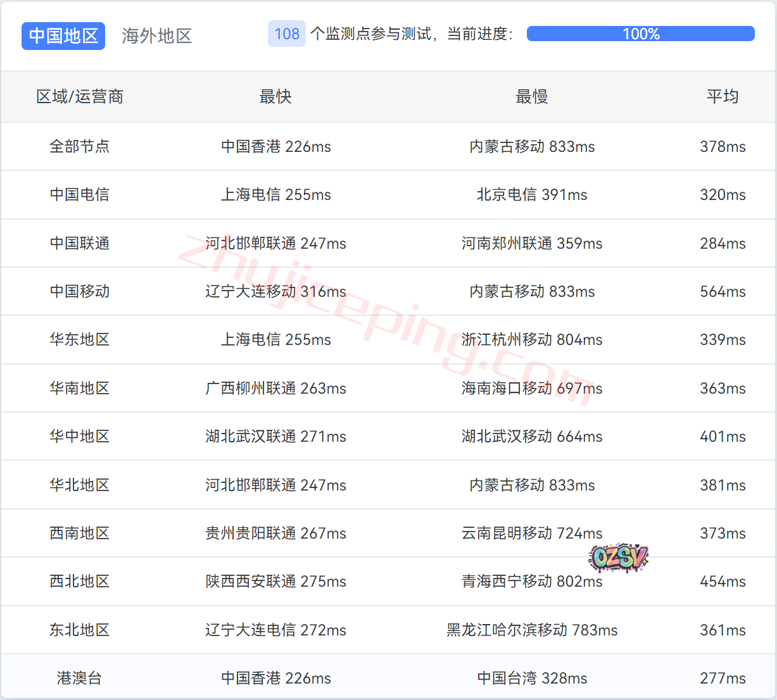Click the 港澳台 row label

click(80, 678)
